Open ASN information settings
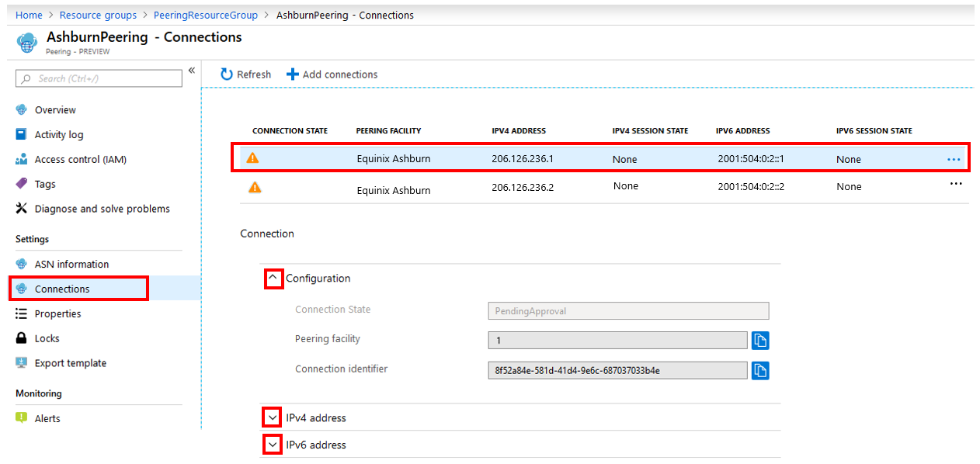This screenshot has height=464, width=980. [x=72, y=265]
